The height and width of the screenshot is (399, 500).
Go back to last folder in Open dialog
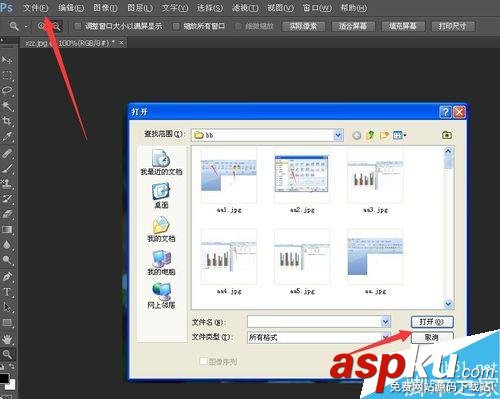click(x=357, y=135)
